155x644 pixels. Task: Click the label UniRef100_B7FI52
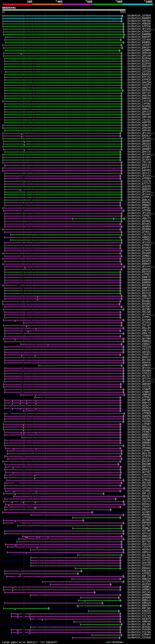139,77
